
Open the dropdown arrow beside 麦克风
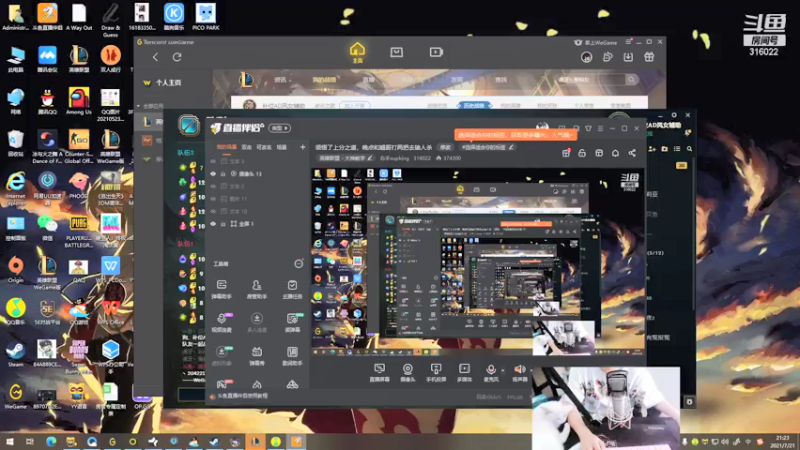coord(503,370)
